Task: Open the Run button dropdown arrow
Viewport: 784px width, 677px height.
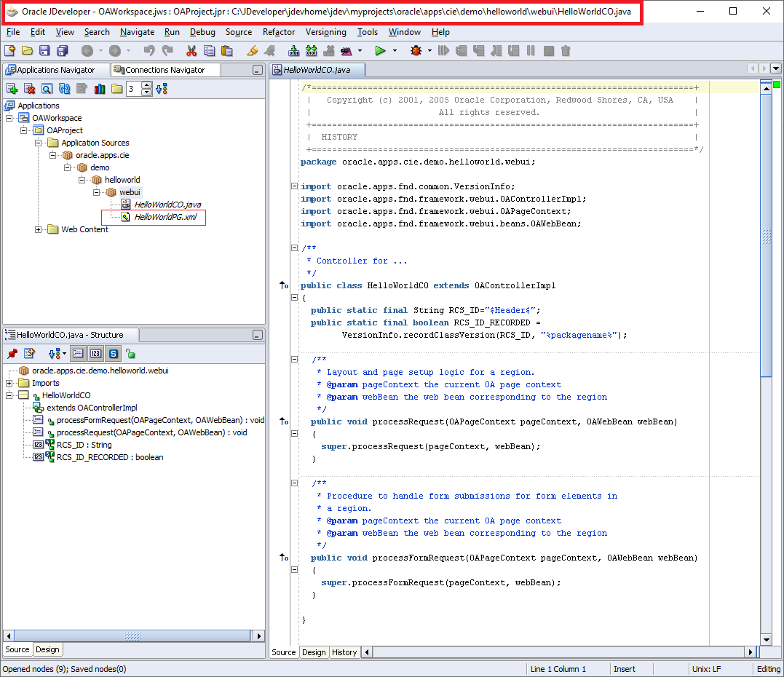Action: pyautogui.click(x=395, y=50)
